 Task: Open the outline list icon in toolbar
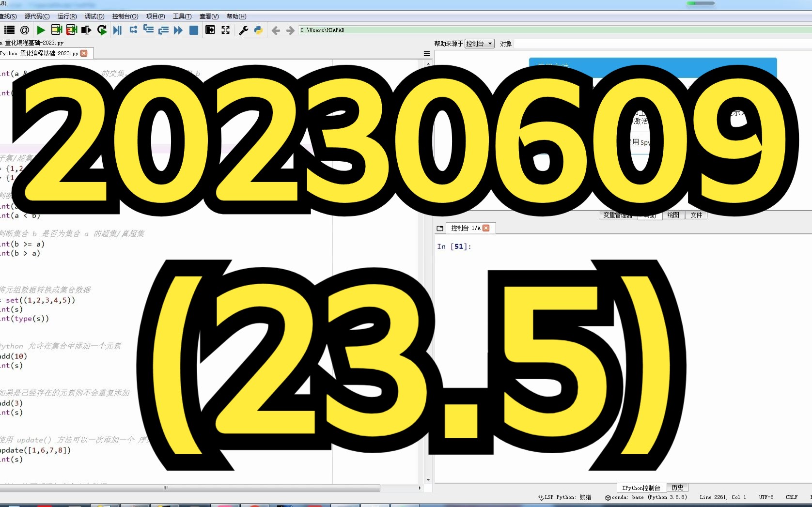[x=9, y=30]
